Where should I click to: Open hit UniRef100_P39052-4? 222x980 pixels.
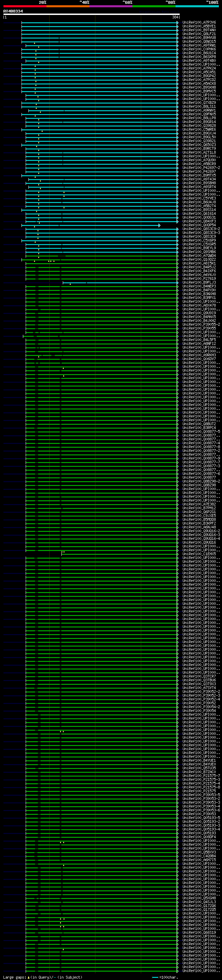coord(201,699)
